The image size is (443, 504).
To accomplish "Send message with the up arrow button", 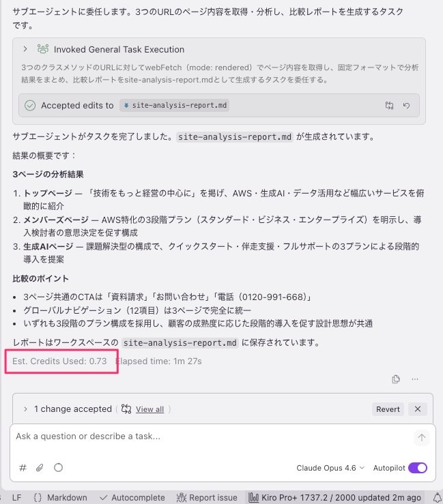I will (421, 437).
